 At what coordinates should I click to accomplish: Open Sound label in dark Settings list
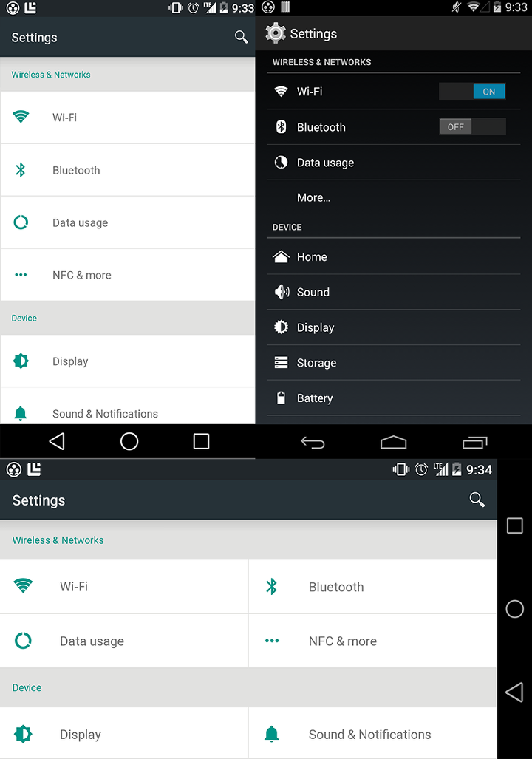[x=313, y=293]
